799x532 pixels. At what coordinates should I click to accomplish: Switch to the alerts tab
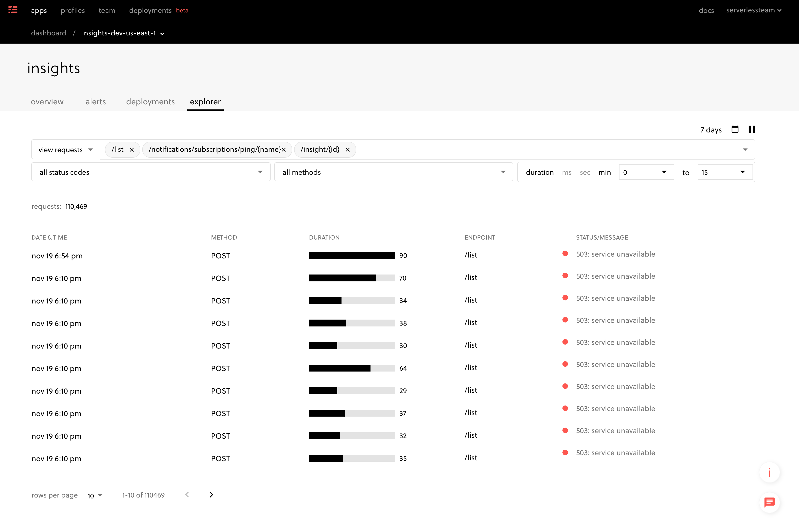coord(96,101)
